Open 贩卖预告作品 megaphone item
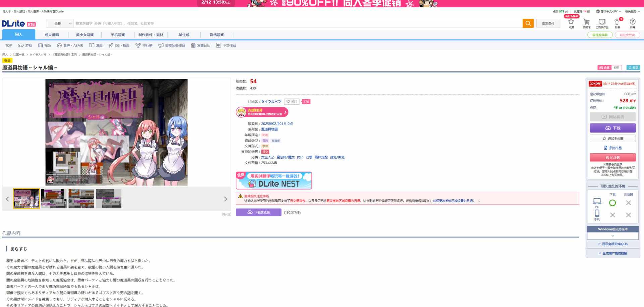The width and height of the screenshot is (644, 307). tap(172, 45)
